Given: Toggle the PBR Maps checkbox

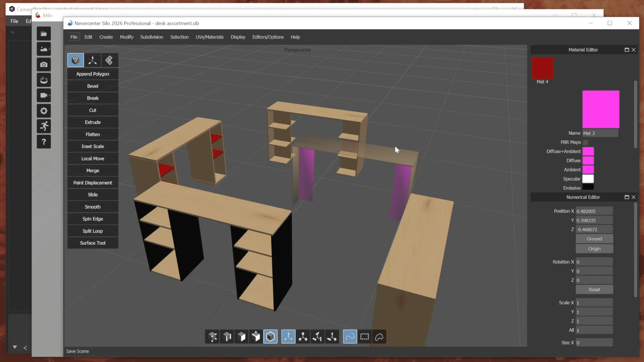Looking at the screenshot, I should tap(586, 142).
